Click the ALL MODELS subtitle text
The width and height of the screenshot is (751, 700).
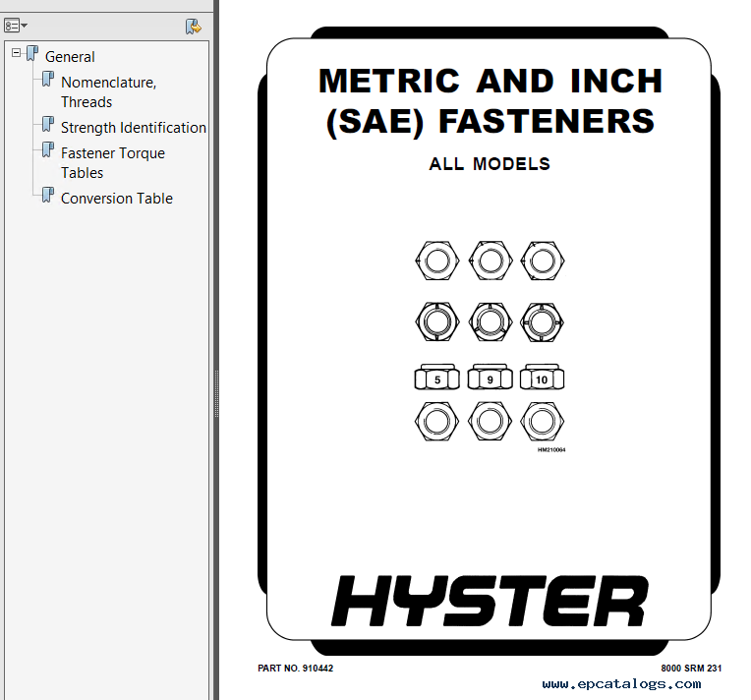pyautogui.click(x=490, y=164)
